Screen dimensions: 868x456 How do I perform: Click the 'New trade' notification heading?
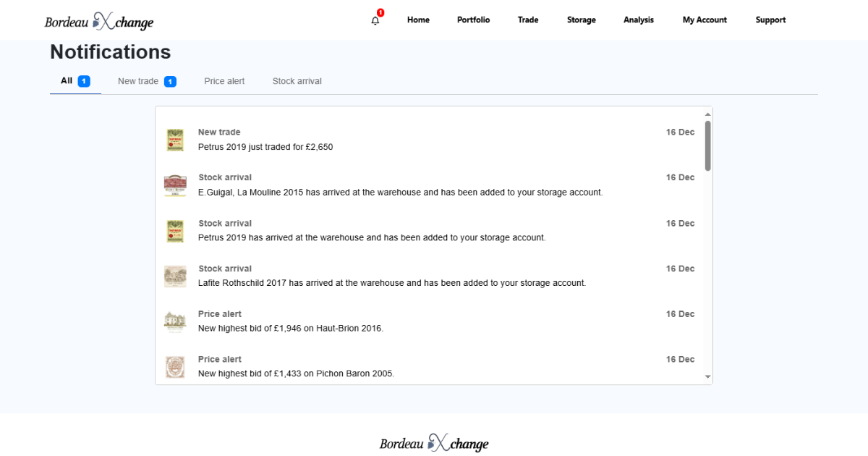click(x=219, y=132)
